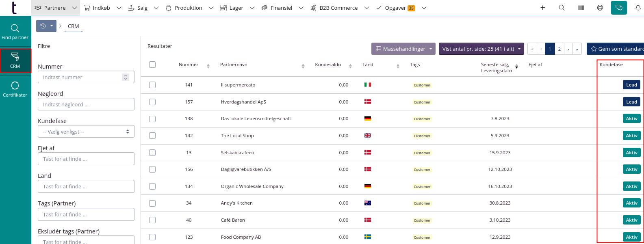
Task: Tick the checkbox for Il supermercato
Action: (152, 85)
